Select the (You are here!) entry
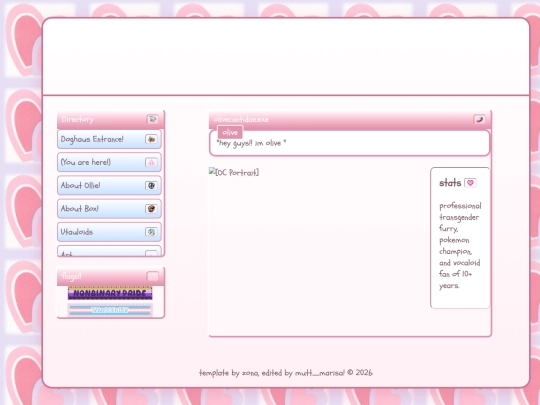 coord(109,162)
